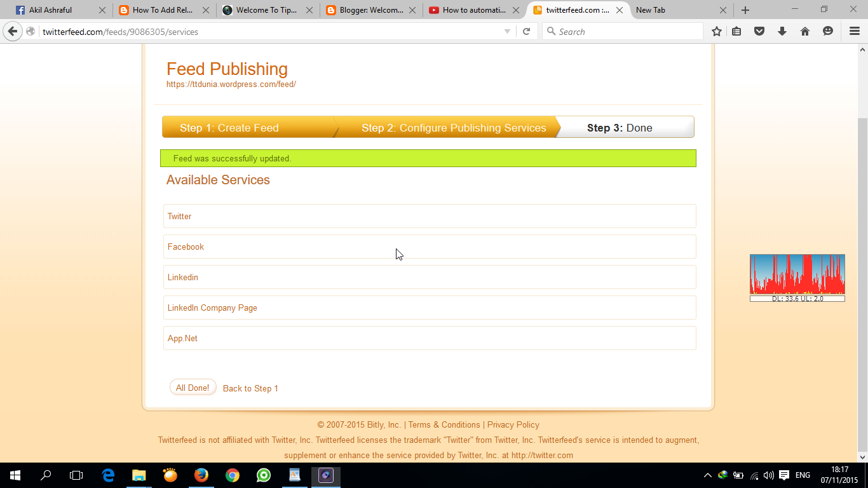Switch to the Akil Ashraful Facebook tab

pos(61,10)
